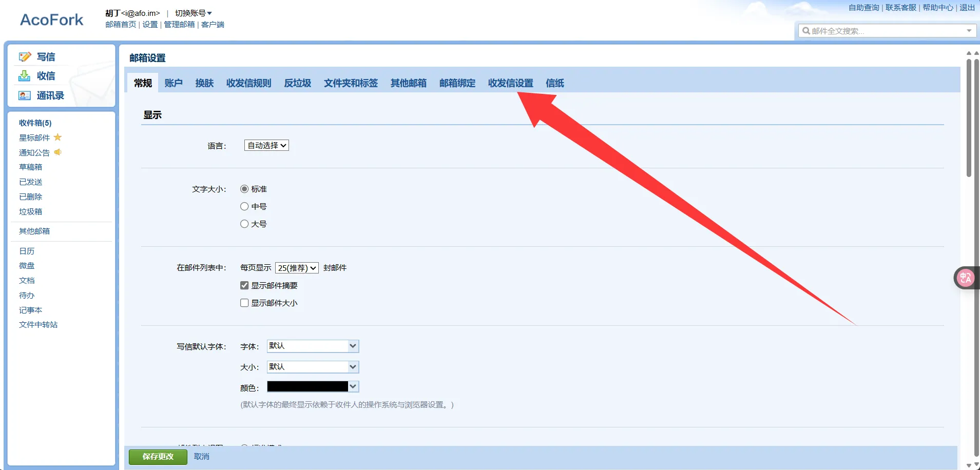
Task: Click the help center link
Action: (937, 8)
